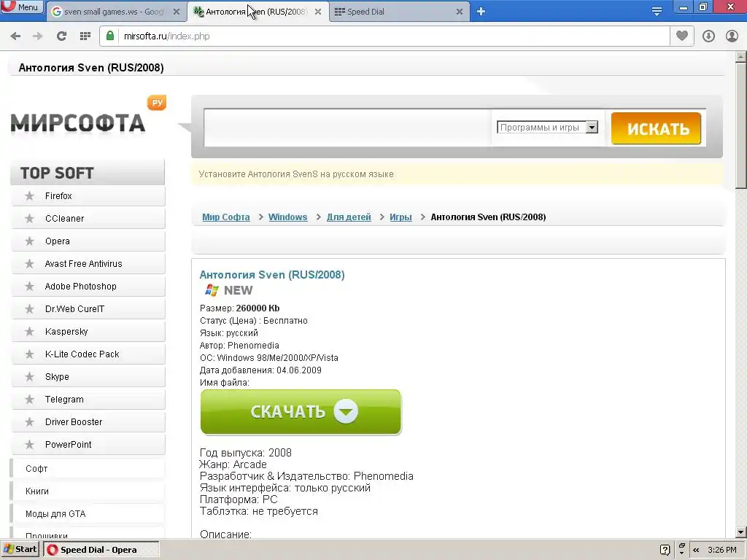Image resolution: width=747 pixels, height=560 pixels.
Task: Open the CCleaner entry in TOP SOFT
Action: (x=88, y=219)
